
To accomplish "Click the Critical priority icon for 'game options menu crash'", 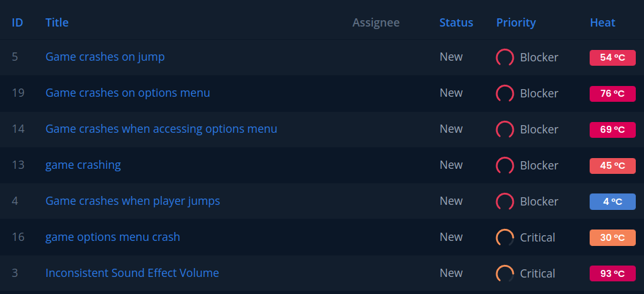I will (x=504, y=238).
